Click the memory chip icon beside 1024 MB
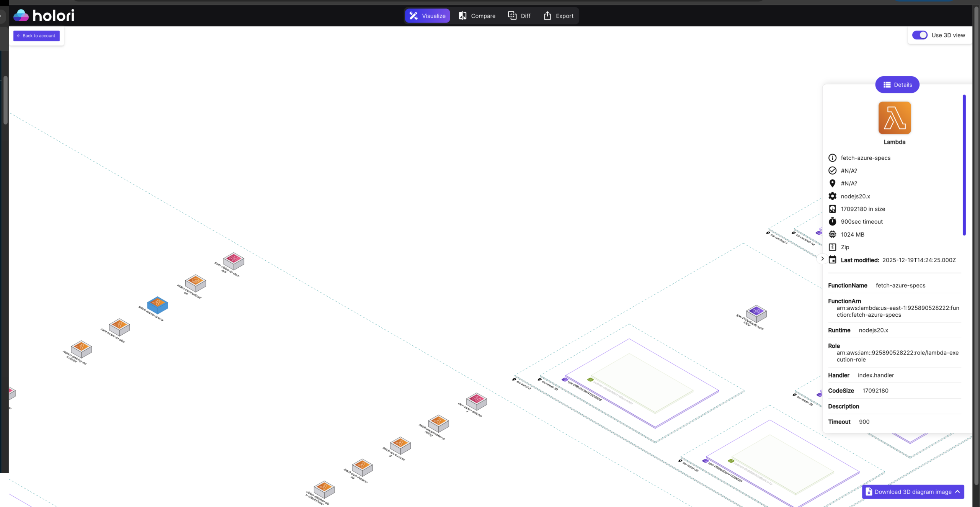Viewport: 980px width, 507px height. click(x=832, y=234)
